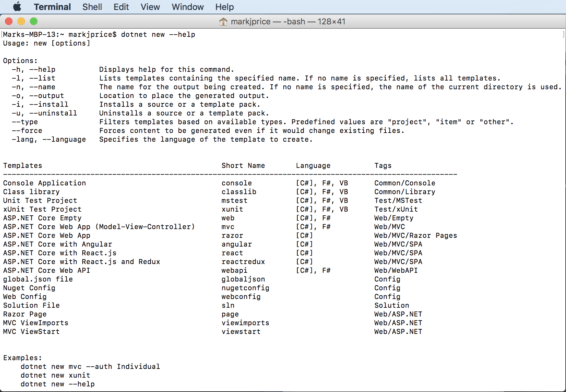Open the Terminal application menu

(x=52, y=7)
